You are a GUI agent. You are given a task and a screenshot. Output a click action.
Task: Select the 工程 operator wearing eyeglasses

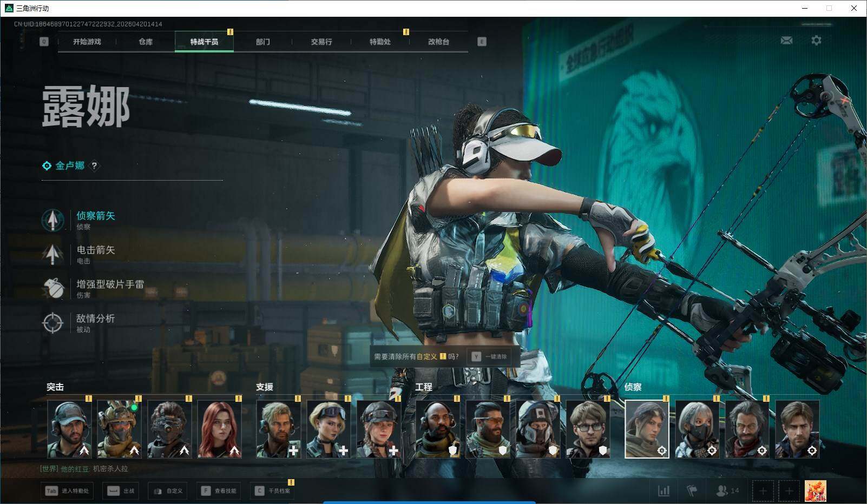point(588,429)
